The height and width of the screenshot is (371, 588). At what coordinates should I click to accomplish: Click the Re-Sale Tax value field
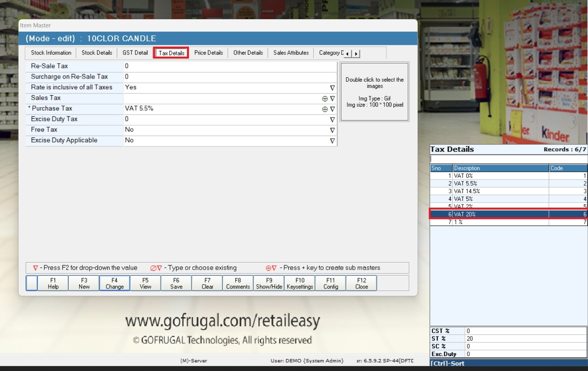[x=230, y=66]
